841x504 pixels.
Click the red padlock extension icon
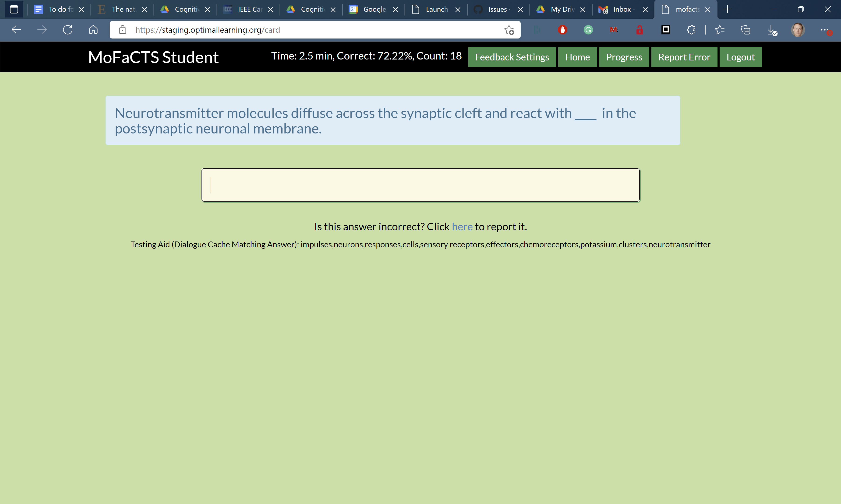(x=640, y=30)
